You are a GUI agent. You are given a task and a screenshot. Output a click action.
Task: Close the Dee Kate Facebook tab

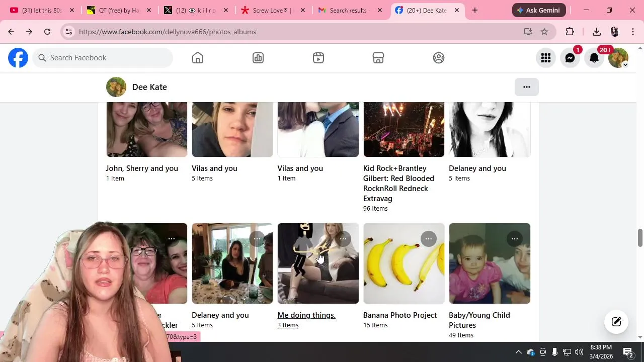456,10
